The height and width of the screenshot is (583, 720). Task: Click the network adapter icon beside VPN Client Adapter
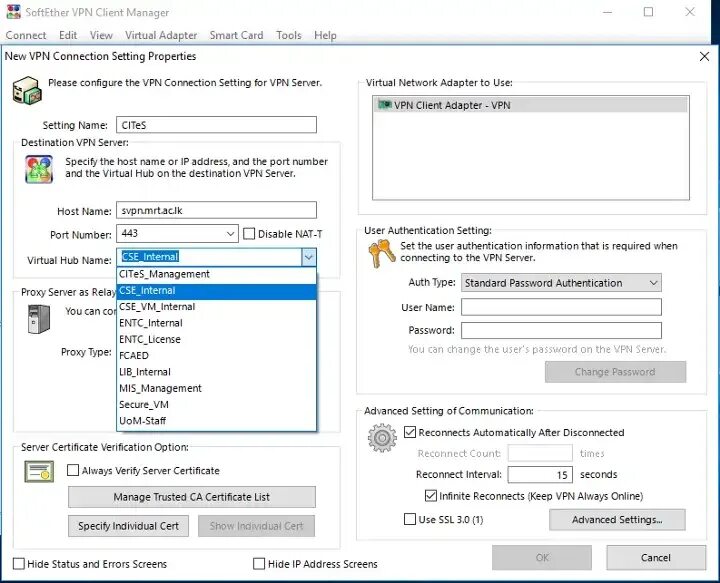pyautogui.click(x=384, y=105)
